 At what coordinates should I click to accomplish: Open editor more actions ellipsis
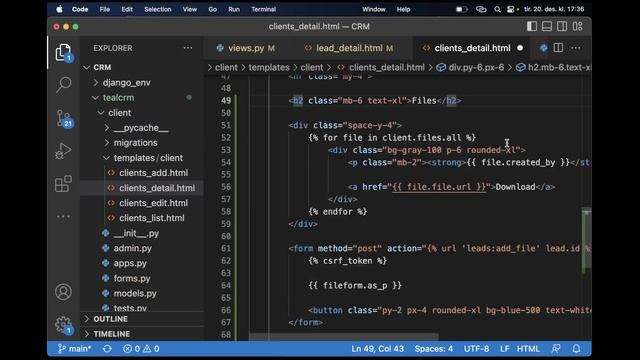click(576, 48)
